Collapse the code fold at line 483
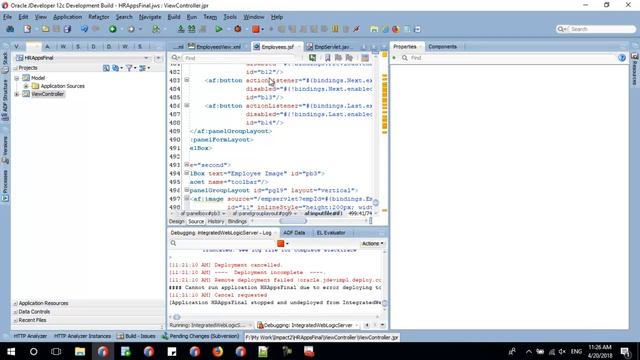 point(187,80)
